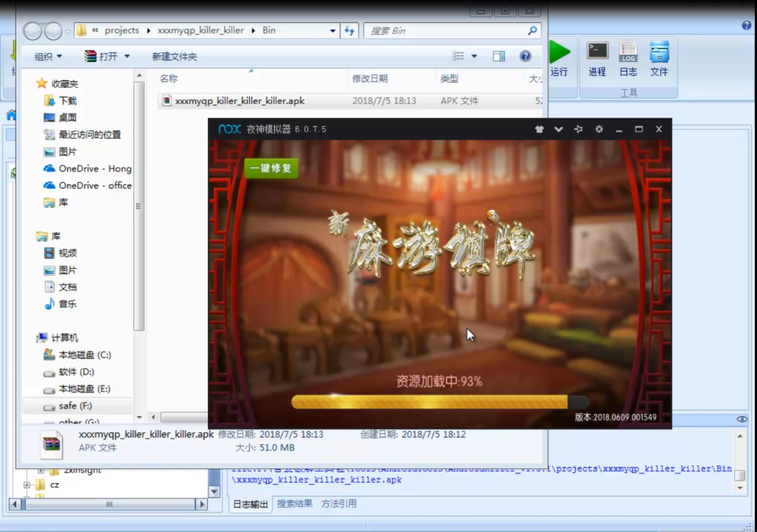
Task: Click the xxxmyqp_killer_killer breadcrumb segment
Action: click(200, 30)
